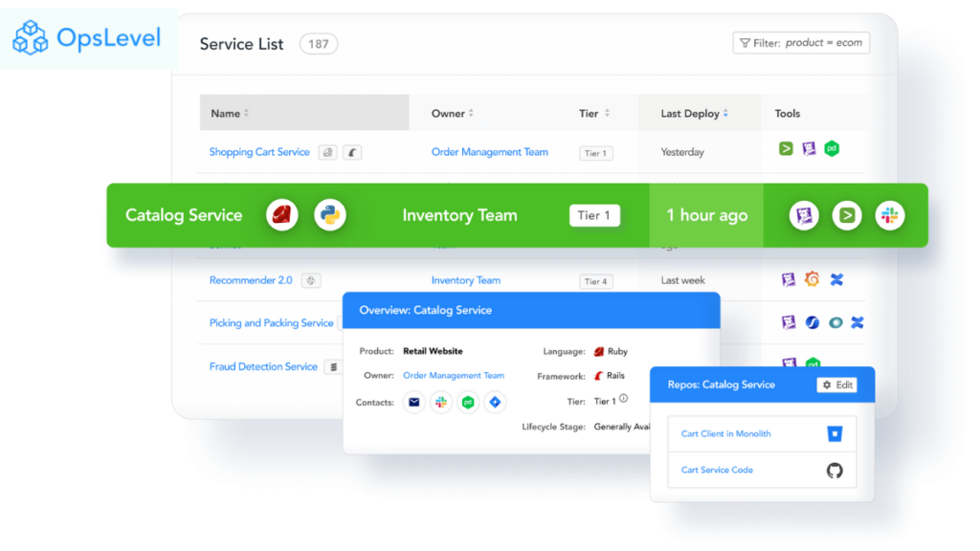Click Inventory Team on green banner

pos(459,215)
